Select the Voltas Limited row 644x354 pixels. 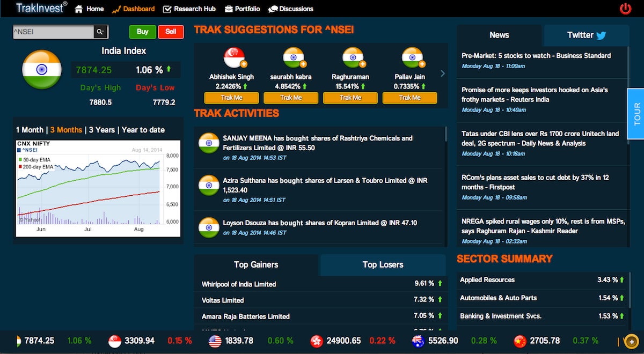(x=321, y=300)
